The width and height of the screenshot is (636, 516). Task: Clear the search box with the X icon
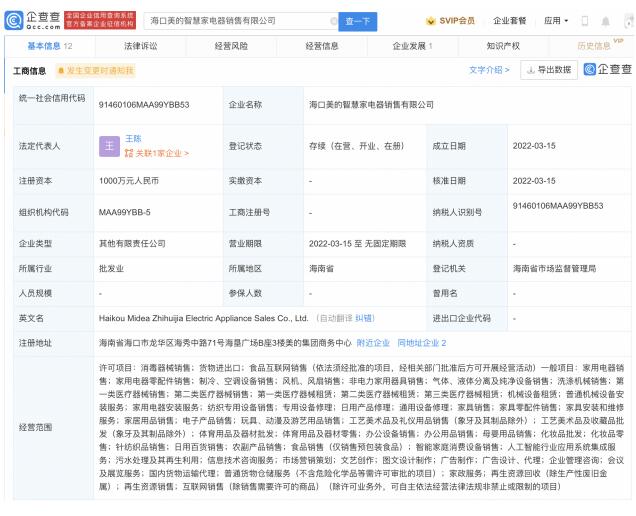click(334, 21)
